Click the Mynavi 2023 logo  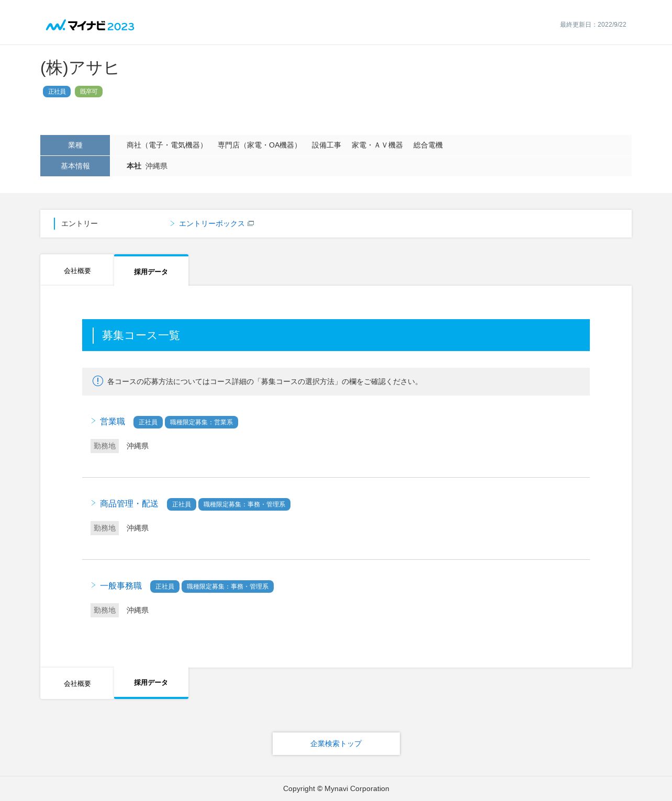pos(90,26)
